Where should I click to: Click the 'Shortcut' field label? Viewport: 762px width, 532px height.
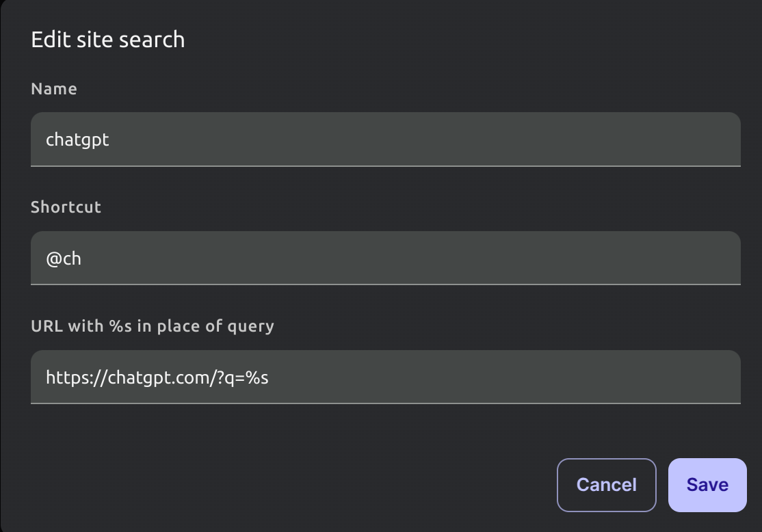(66, 207)
